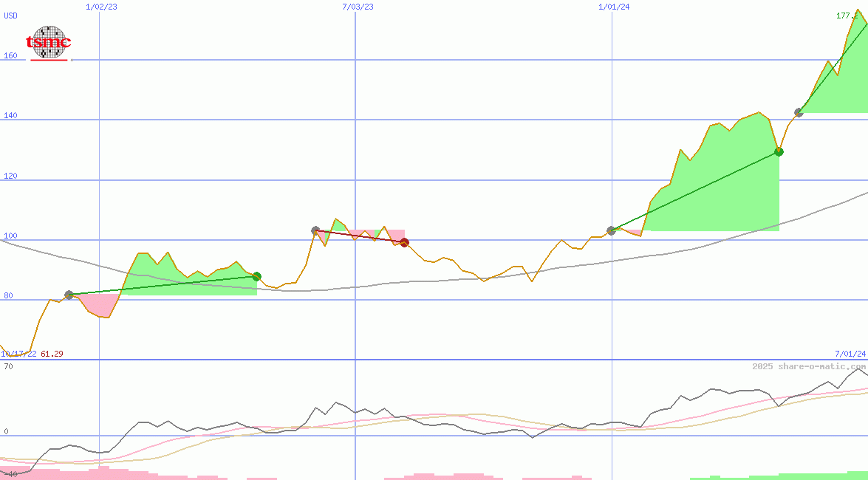
Task: Click the gray marker on the 1/01/24 line
Action: point(611,230)
